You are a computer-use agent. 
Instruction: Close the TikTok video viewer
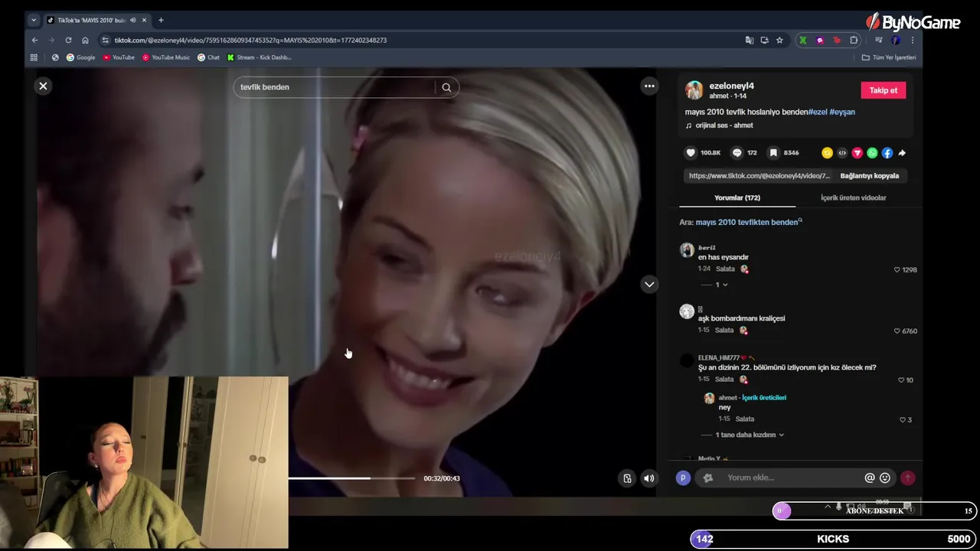click(x=43, y=86)
